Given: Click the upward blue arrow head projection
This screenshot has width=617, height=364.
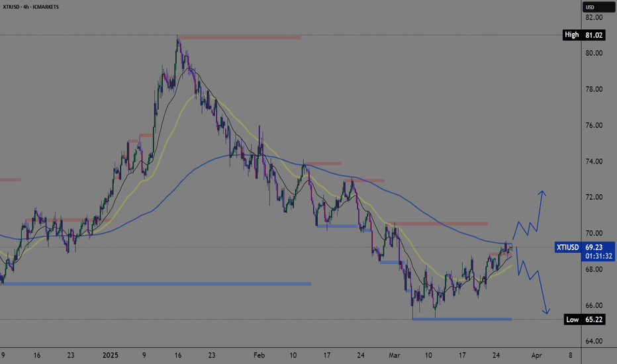Looking at the screenshot, I should point(542,193).
